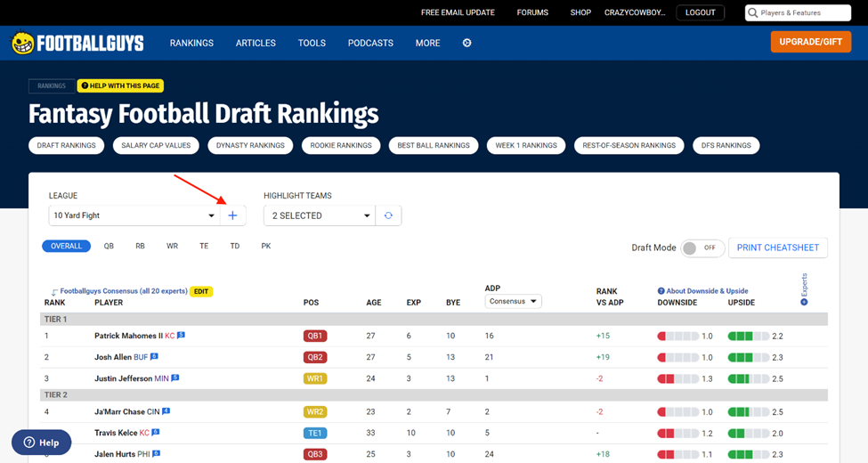Open the DYNASTY RANKINGS pill
This screenshot has height=463, width=868.
coord(250,145)
